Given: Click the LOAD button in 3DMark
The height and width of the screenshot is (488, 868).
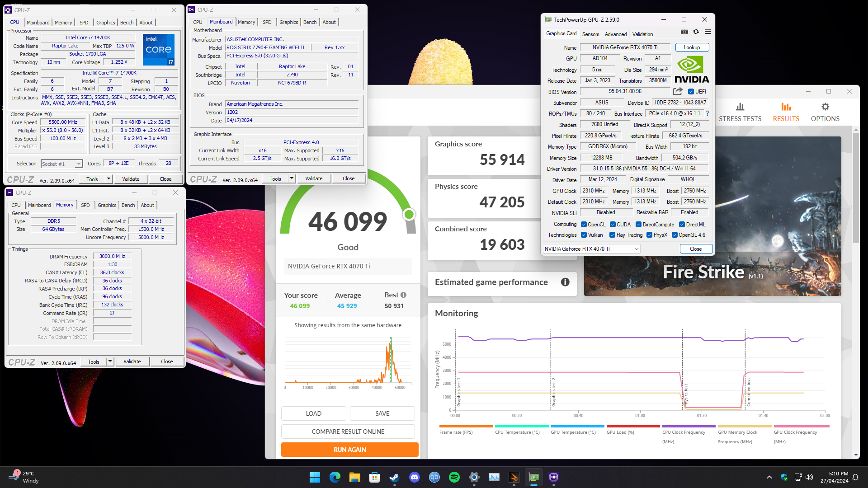Looking at the screenshot, I should click(x=314, y=413).
